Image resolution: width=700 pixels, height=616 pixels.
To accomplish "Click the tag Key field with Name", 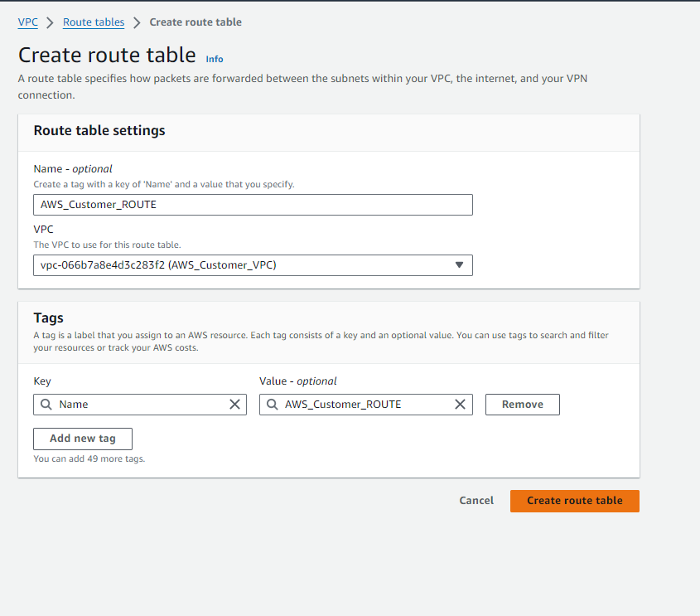I will [x=140, y=405].
